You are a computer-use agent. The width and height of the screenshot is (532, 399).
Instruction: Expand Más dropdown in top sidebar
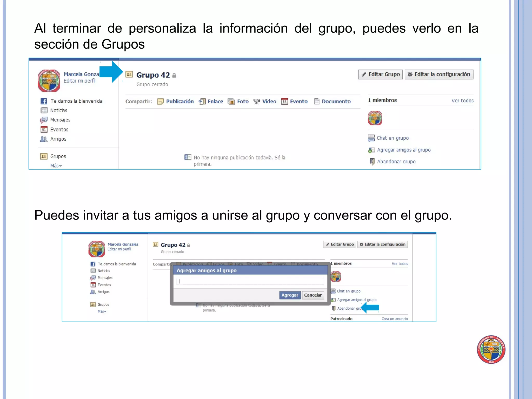(x=56, y=166)
